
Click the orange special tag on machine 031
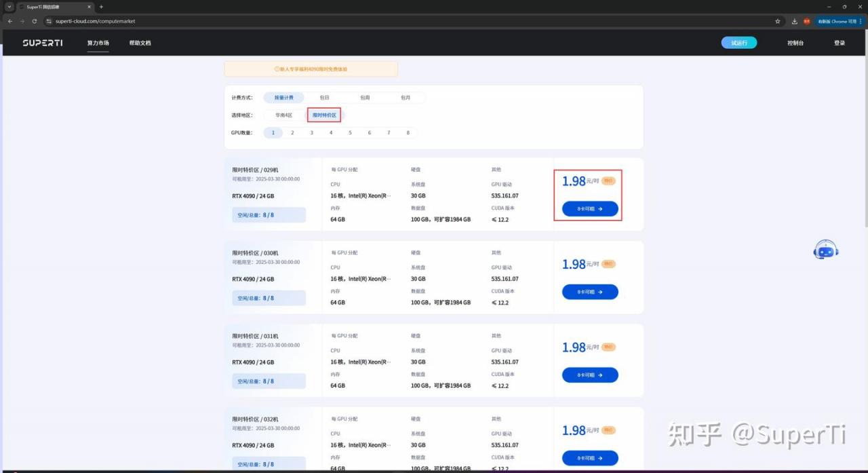point(608,347)
